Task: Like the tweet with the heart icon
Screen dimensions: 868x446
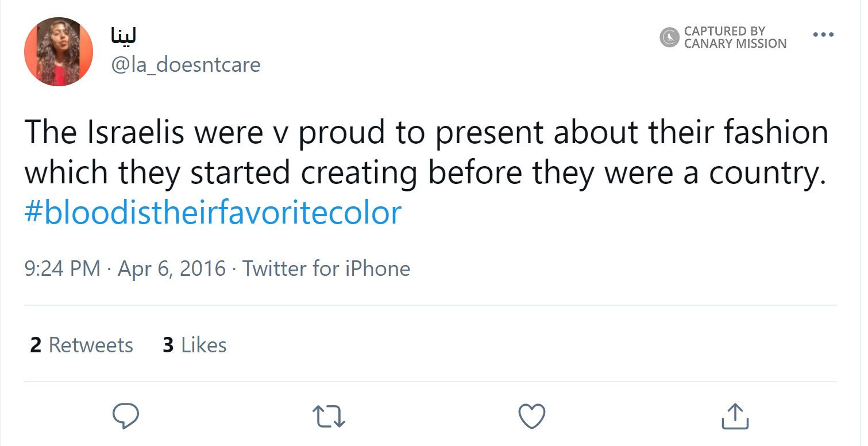Action: click(531, 416)
